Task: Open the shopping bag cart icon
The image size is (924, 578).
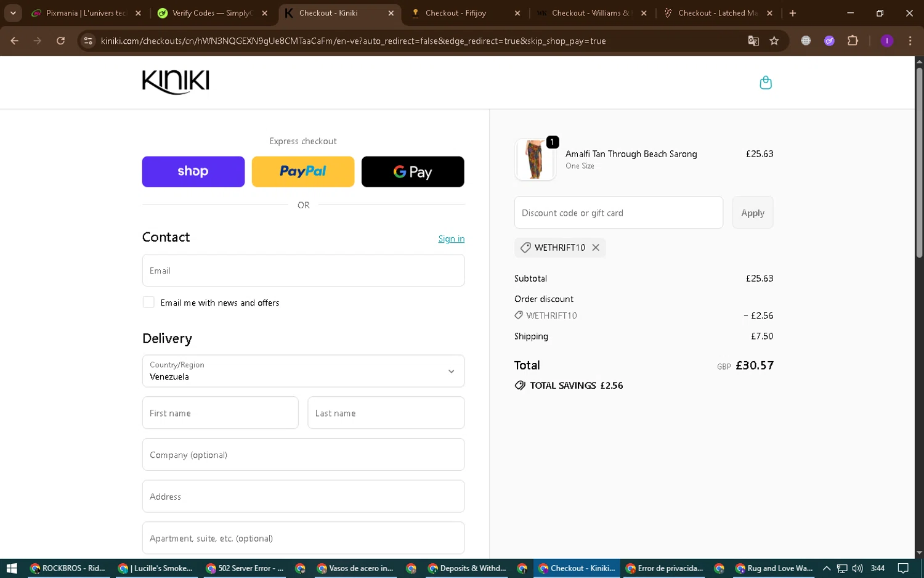Action: click(x=766, y=83)
